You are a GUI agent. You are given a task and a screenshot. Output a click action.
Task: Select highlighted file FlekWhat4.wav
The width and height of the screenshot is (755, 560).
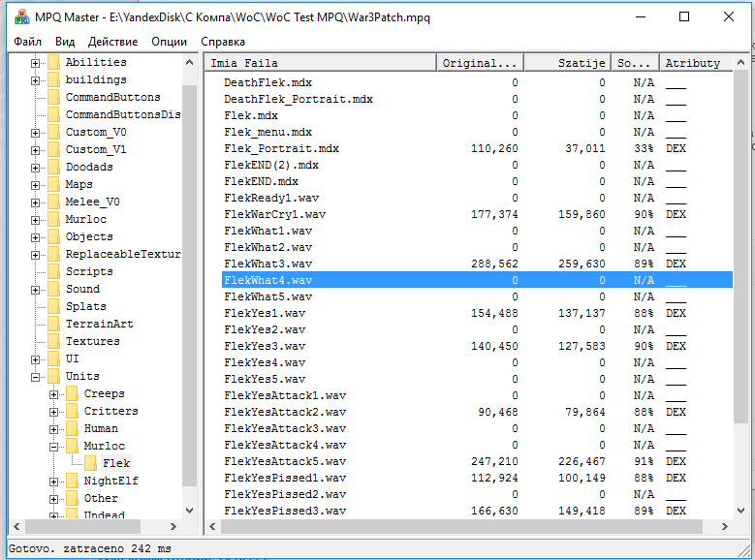point(477,280)
